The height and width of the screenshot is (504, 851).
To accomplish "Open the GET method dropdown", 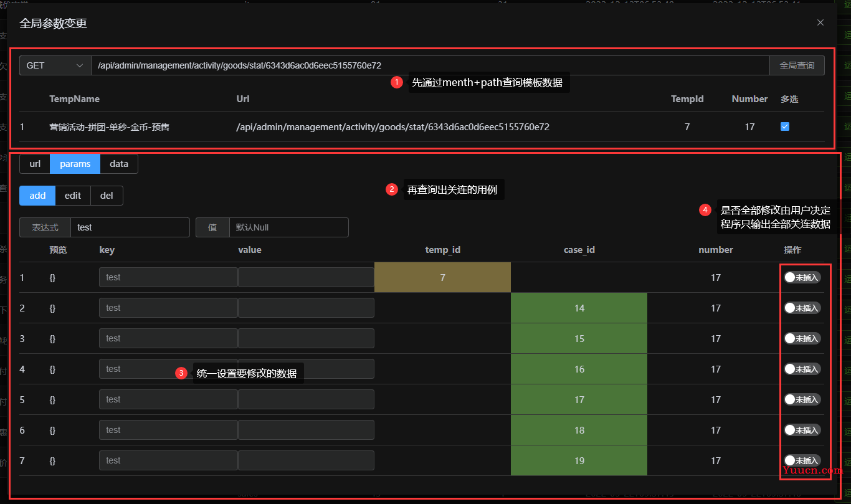I will pyautogui.click(x=55, y=65).
